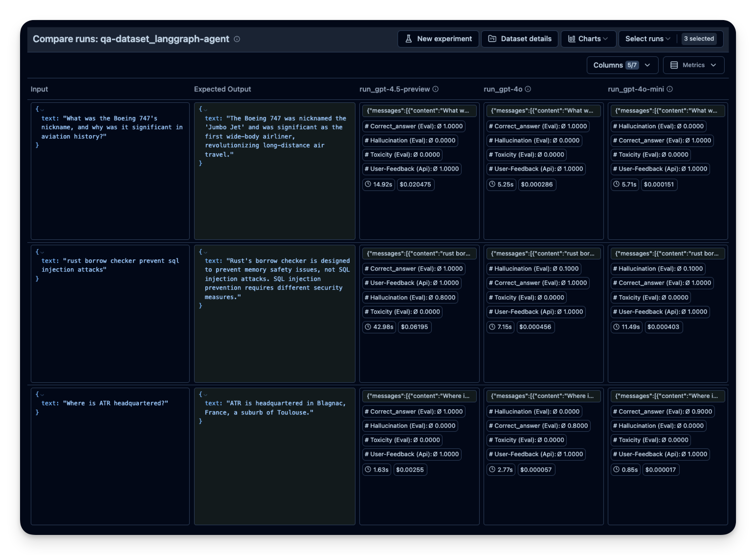Collapse the rust borrow checker input JSON
Image resolution: width=756 pixels, height=555 pixels.
42,252
